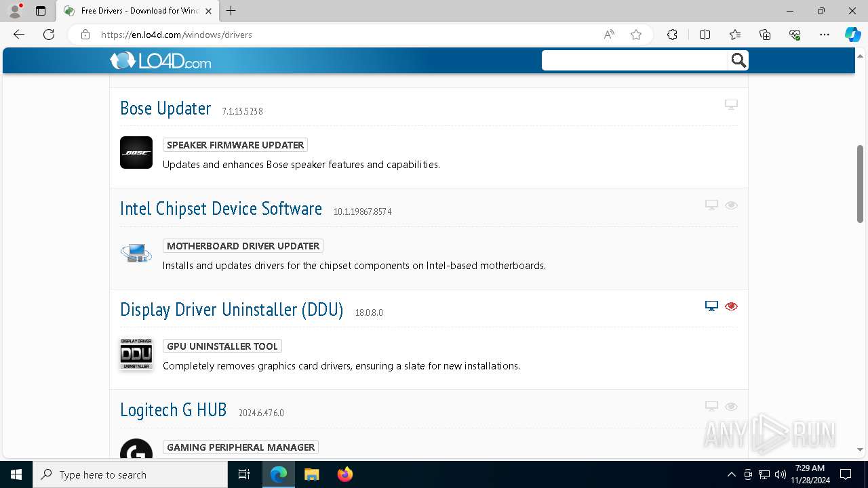Open the Bose Updater title link
This screenshot has width=868, height=488.
[165, 108]
